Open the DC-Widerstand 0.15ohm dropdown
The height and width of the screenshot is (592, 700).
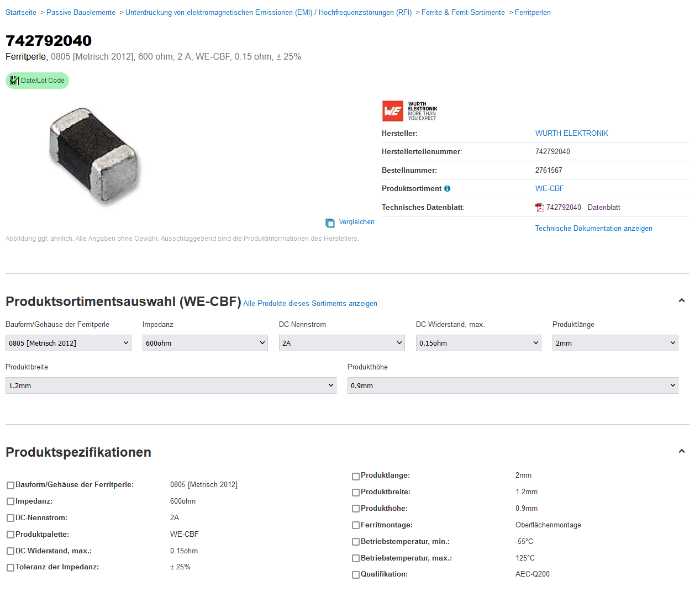[478, 343]
